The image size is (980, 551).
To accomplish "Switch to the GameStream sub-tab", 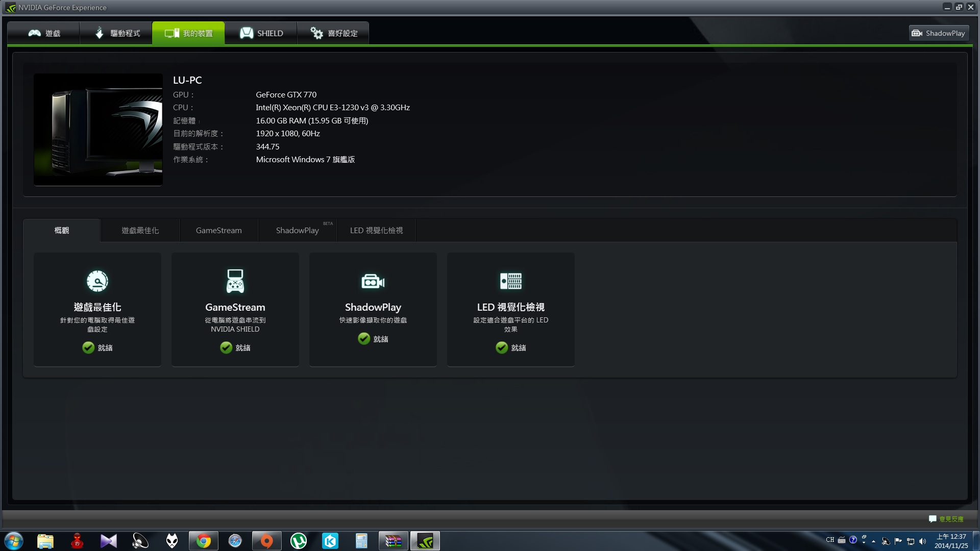I will [x=218, y=231].
